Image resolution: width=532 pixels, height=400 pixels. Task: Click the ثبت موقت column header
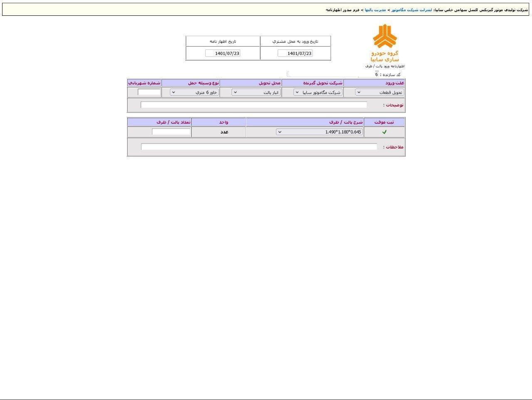[x=384, y=122]
